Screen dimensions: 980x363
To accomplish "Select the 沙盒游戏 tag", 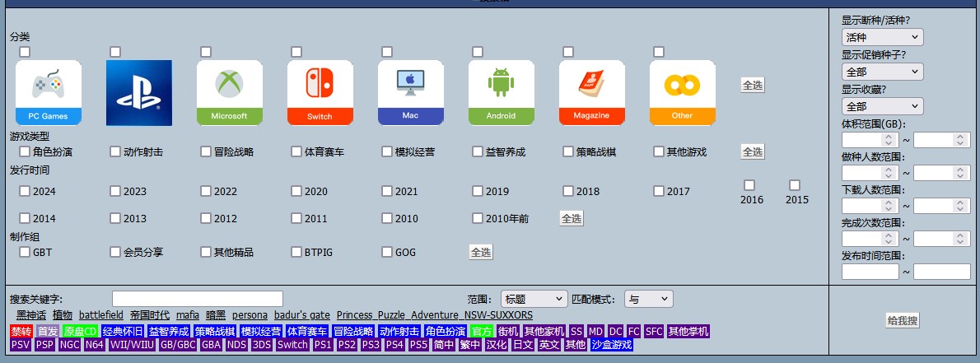I will tap(612, 344).
